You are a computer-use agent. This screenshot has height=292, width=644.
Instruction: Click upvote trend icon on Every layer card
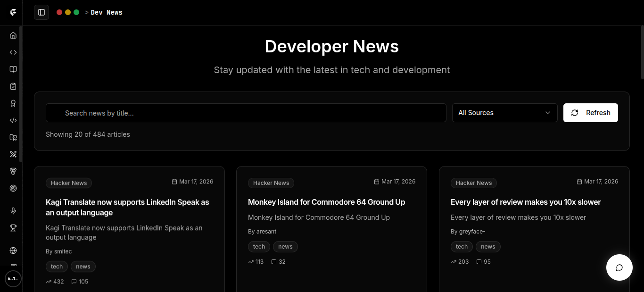[x=454, y=262]
